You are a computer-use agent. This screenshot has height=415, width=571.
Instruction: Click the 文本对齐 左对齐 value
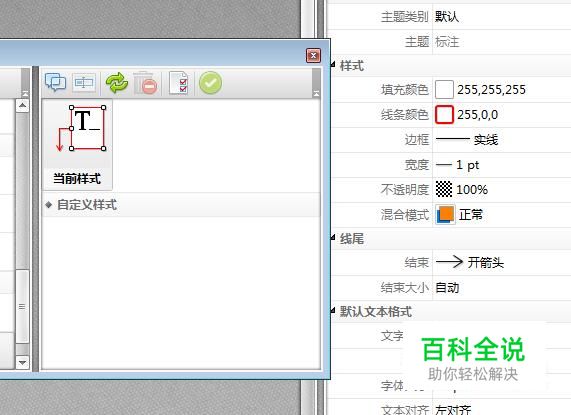[x=453, y=410]
